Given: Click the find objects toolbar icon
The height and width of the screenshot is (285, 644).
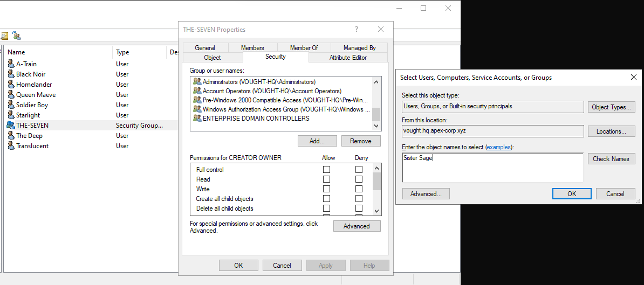Looking at the screenshot, I should coord(4,36).
